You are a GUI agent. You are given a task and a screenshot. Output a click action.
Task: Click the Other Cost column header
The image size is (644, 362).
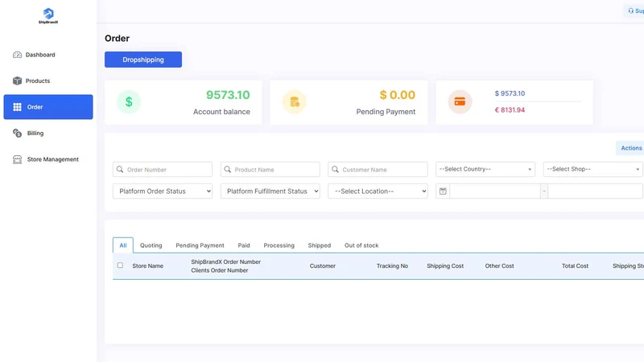[x=499, y=266]
